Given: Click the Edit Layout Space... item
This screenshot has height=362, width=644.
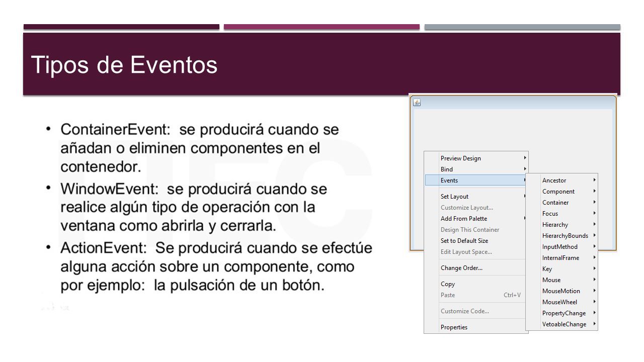Looking at the screenshot, I should pyautogui.click(x=476, y=251).
